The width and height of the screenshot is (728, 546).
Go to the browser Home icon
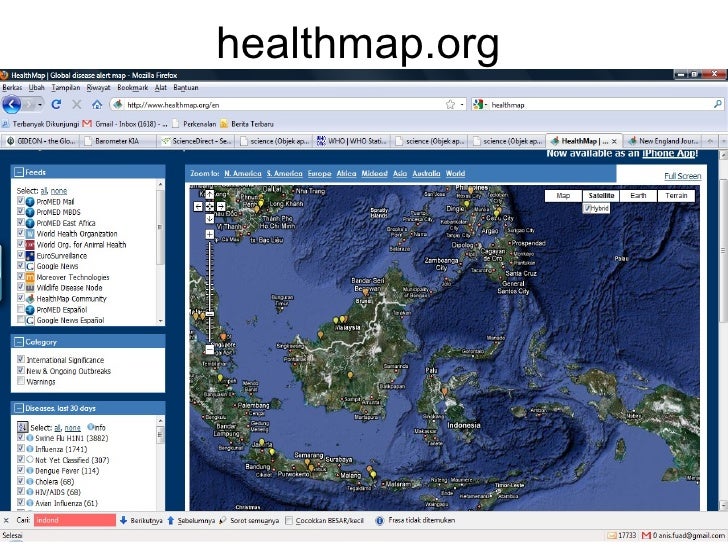click(97, 104)
